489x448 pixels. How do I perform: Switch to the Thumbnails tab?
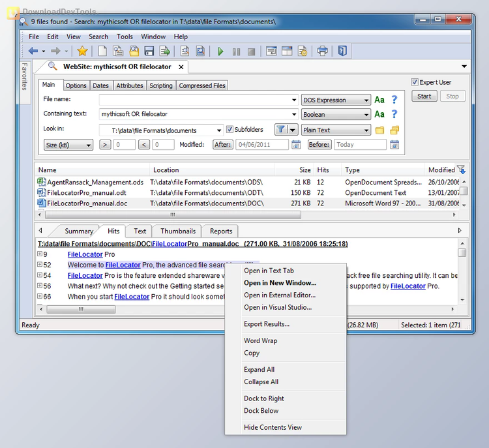click(178, 231)
